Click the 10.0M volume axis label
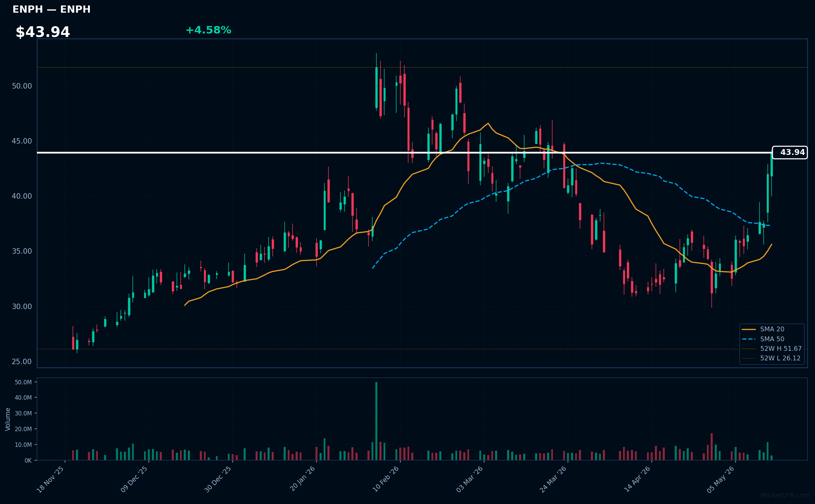Screen dimensions: 815x504 click(x=23, y=445)
